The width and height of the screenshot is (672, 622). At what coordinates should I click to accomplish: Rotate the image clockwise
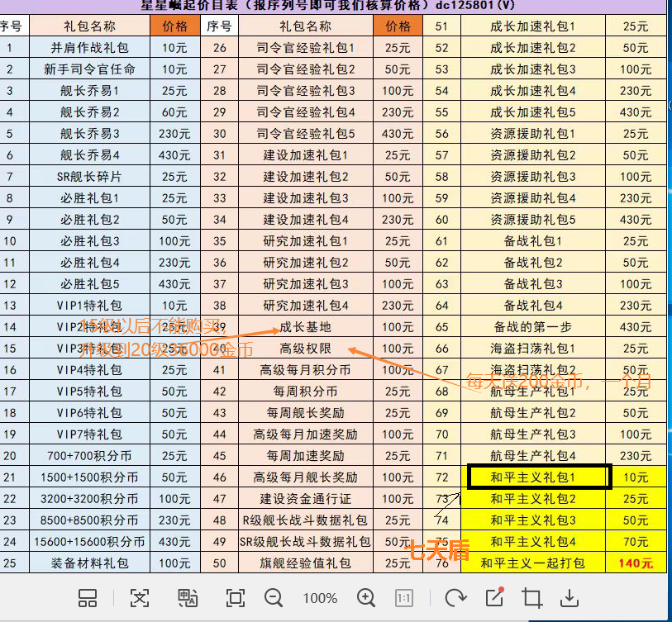click(455, 598)
